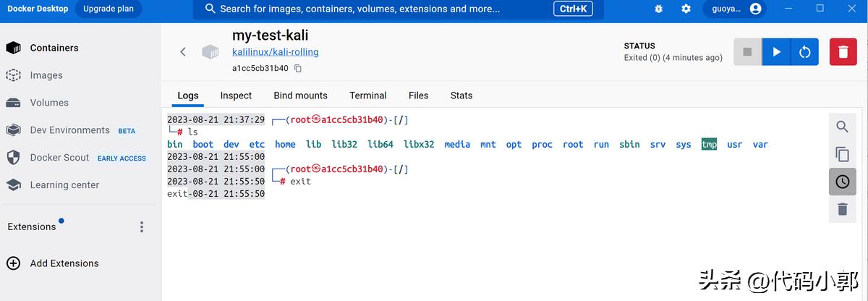Stop the my-test-kali container
This screenshot has width=868, height=301.
click(748, 52)
